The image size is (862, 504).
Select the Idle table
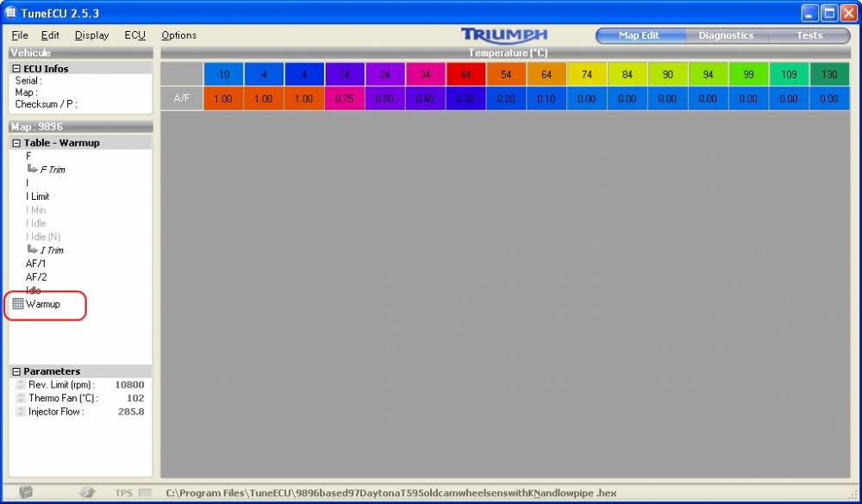click(x=33, y=290)
